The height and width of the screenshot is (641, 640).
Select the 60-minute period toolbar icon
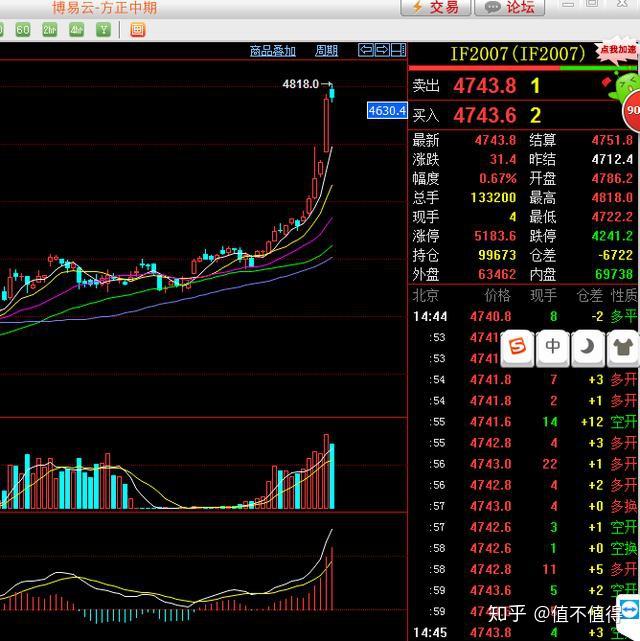(22, 30)
